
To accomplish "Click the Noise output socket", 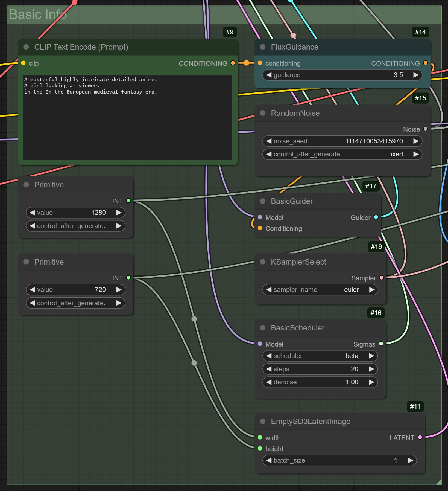I will coord(425,129).
